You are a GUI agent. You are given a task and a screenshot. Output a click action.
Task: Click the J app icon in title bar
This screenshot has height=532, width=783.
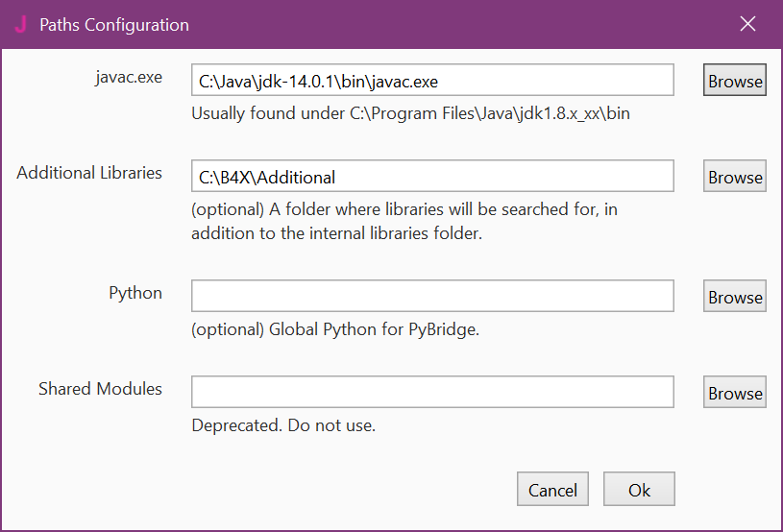21,25
